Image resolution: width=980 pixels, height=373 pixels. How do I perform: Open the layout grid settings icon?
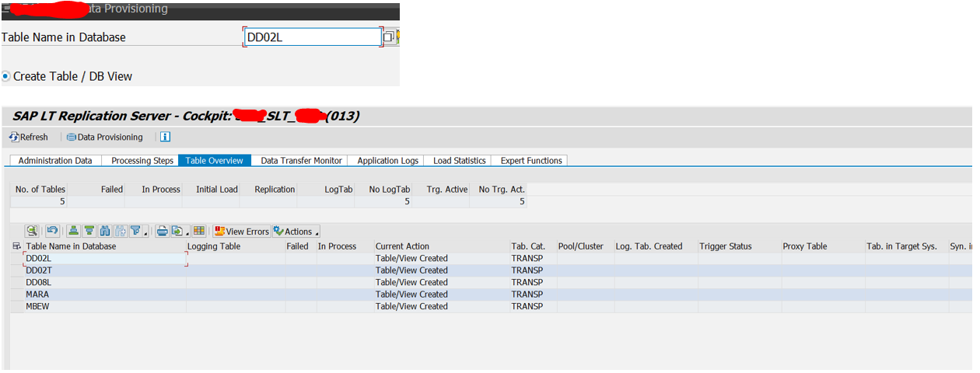point(199,231)
